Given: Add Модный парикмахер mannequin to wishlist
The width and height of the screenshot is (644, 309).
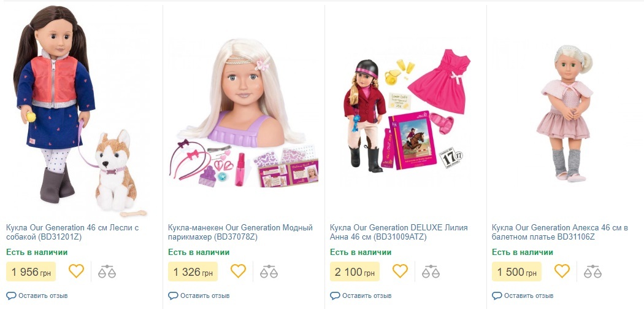Looking at the screenshot, I should [x=238, y=271].
